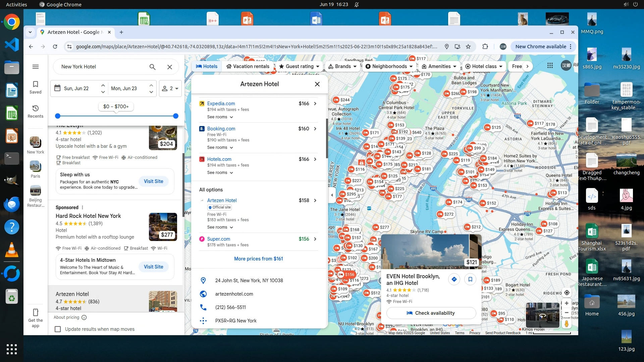
Task: Click the Check availability button
Action: pos(431,313)
